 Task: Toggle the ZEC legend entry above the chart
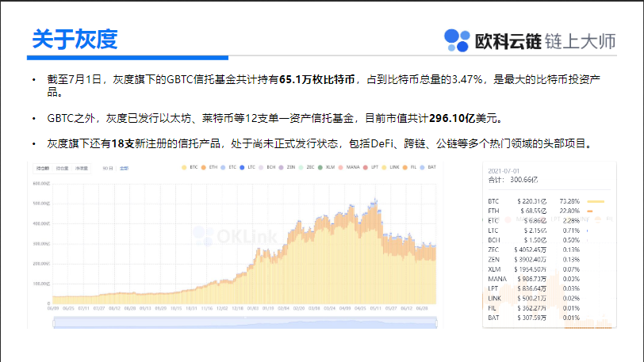[x=306, y=167]
